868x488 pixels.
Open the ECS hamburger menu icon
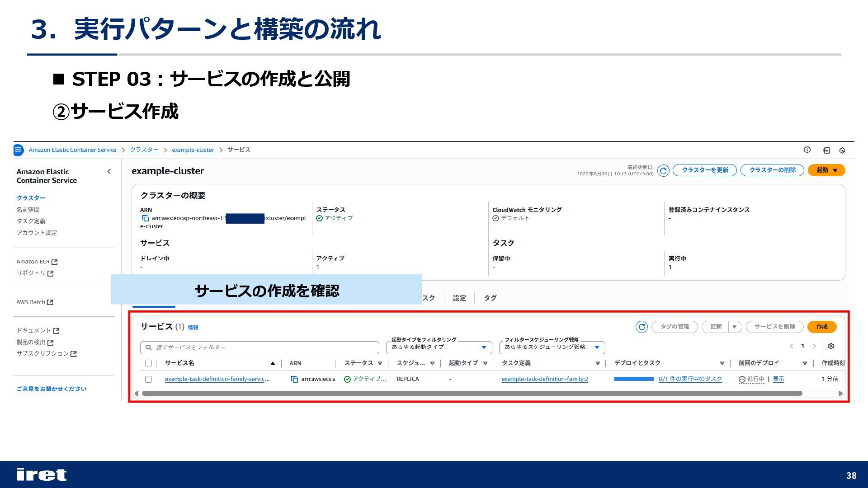point(18,150)
